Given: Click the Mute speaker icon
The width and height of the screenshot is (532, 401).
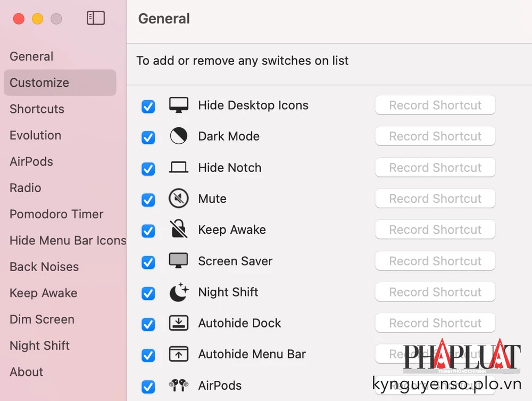Looking at the screenshot, I should coord(179,199).
